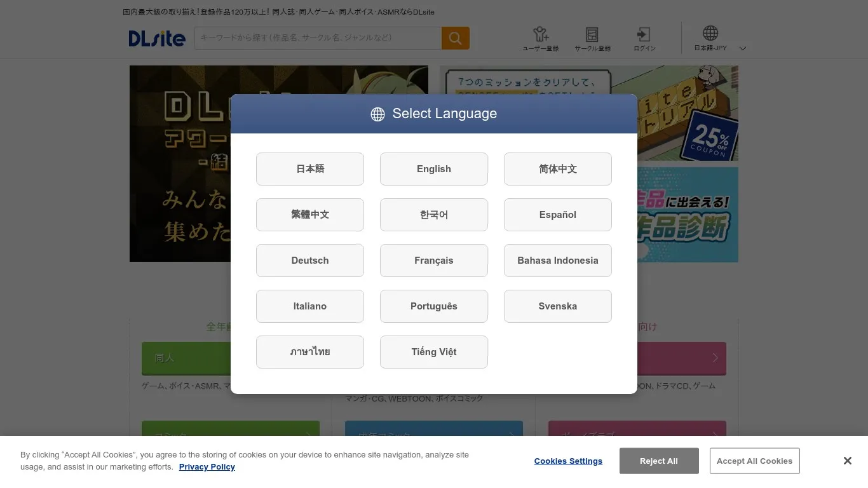This screenshot has width=868, height=488.
Task: Click the ログイン login door icon
Action: pos(643,35)
